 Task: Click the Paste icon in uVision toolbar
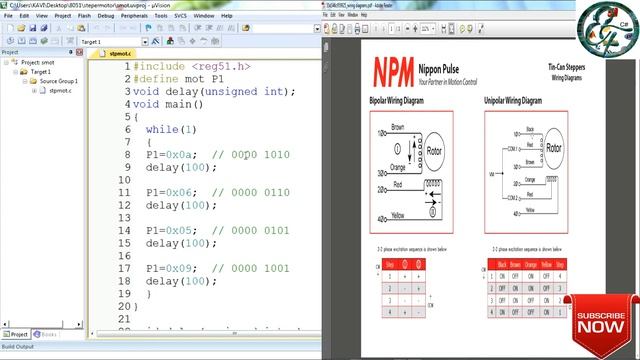pos(81,28)
